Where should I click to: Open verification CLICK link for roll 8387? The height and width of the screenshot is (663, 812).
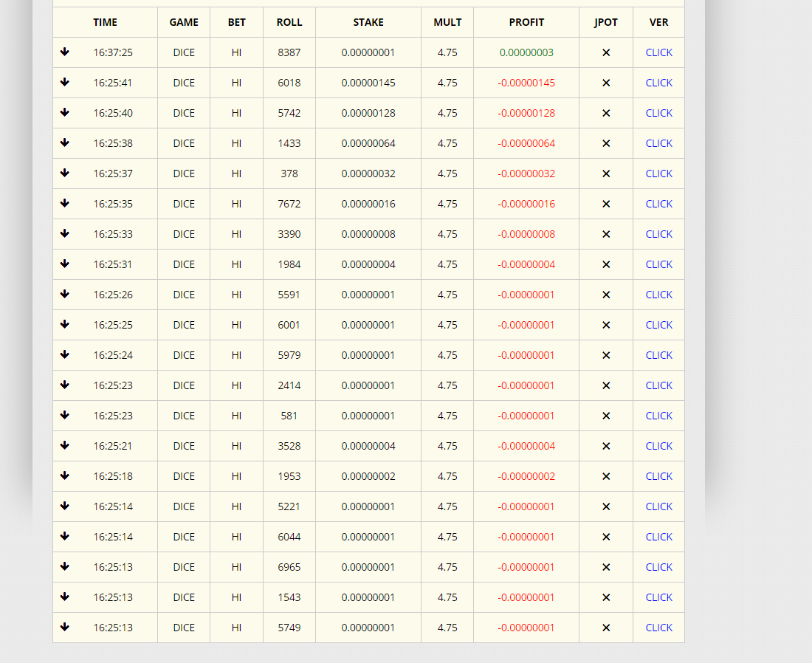pyautogui.click(x=658, y=52)
